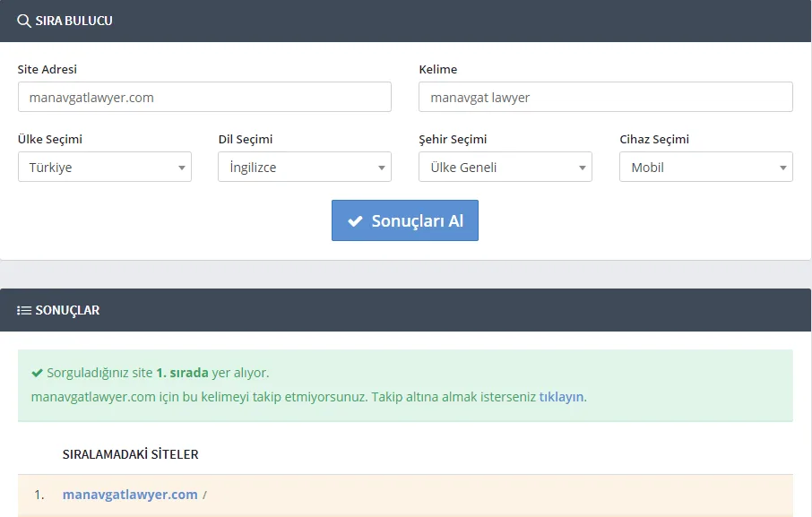Open manavgatlawyer.com link in ranked sites
This screenshot has height=517, width=812.
coord(130,495)
